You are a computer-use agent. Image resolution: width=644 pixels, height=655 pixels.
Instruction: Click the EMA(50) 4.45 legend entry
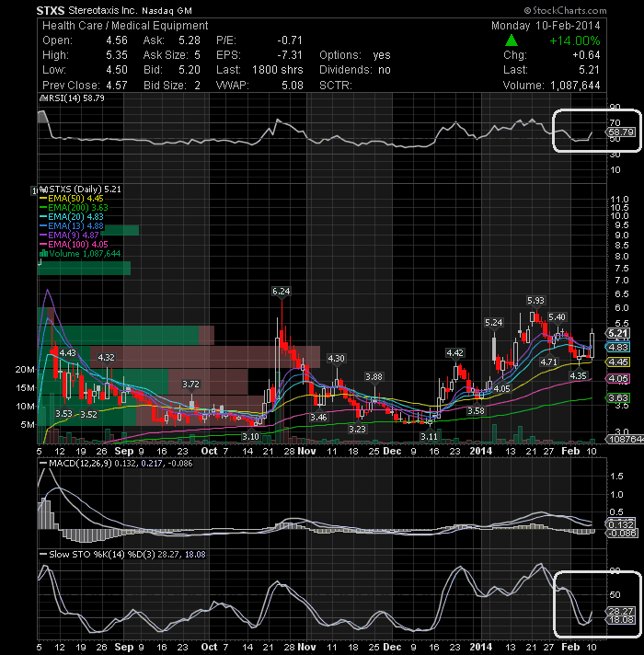[x=72, y=199]
